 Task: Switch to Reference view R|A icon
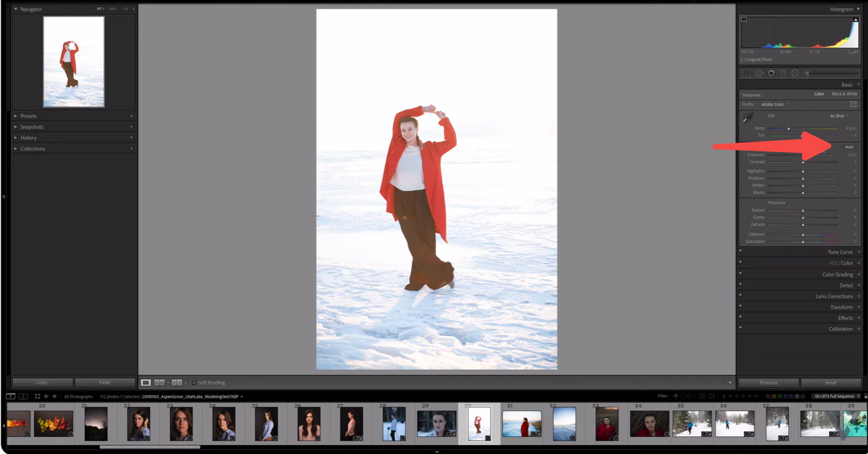coord(159,383)
